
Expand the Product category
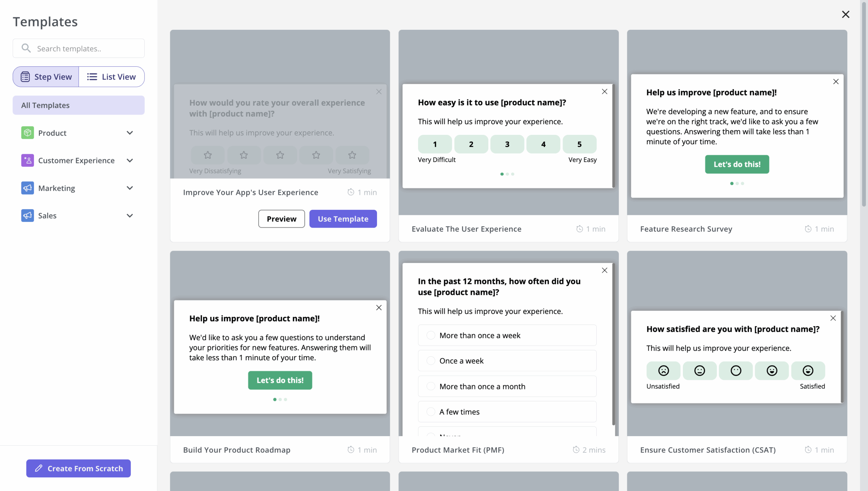(130, 132)
